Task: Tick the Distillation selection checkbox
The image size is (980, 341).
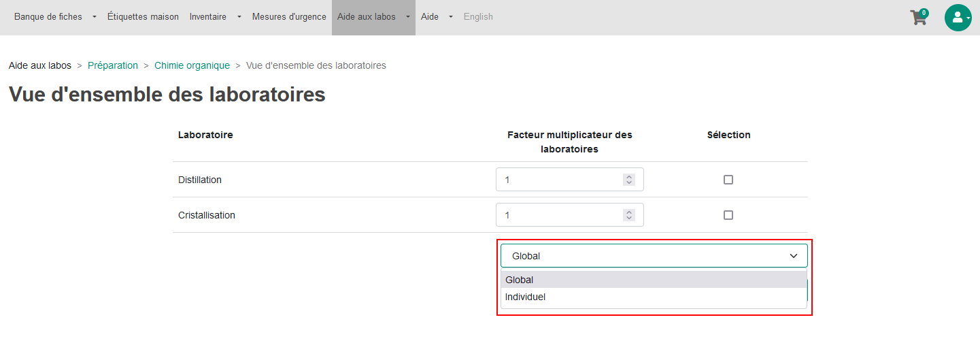Action: (x=728, y=180)
